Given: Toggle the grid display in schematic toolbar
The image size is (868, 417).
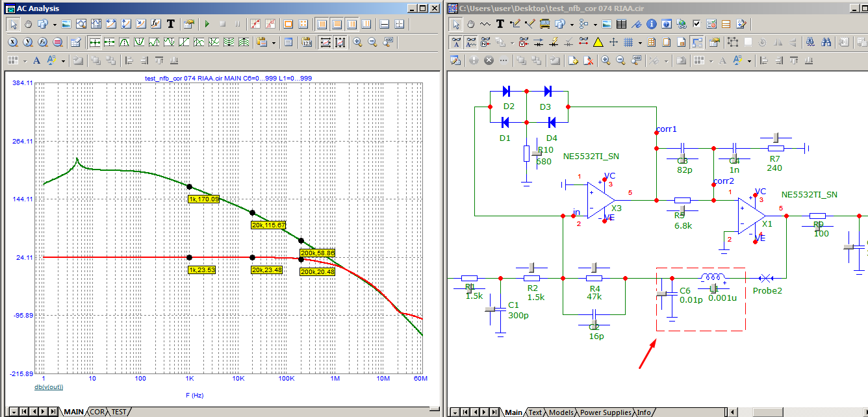Looking at the screenshot, I should (628, 42).
